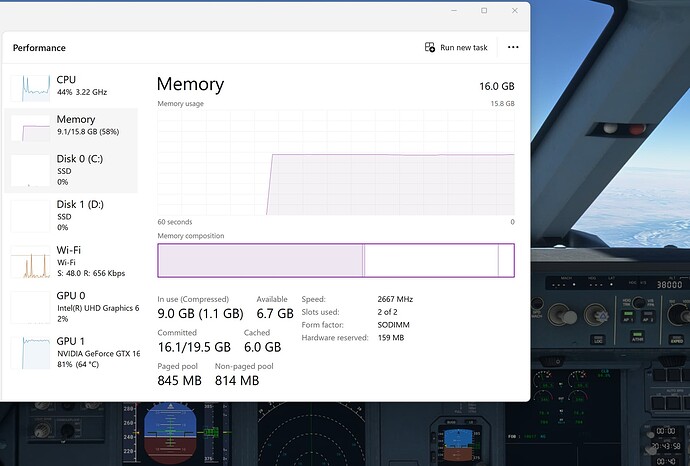Click the In use value 9.0 GB (1.1 GB)

coord(200,313)
